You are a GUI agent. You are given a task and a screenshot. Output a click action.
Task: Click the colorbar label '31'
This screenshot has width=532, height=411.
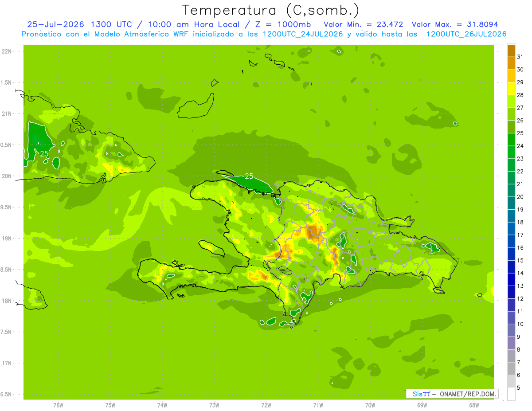click(x=520, y=57)
